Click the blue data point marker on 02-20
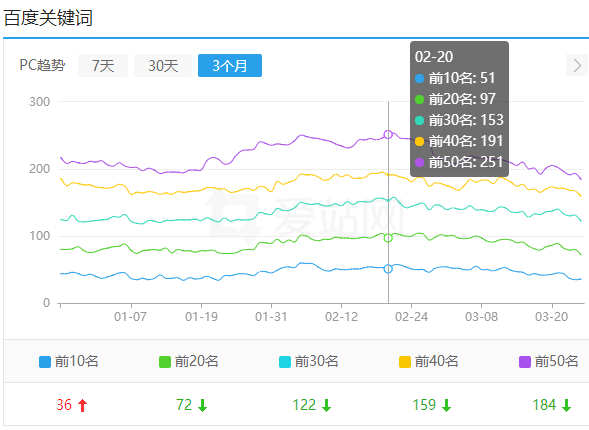 [388, 269]
